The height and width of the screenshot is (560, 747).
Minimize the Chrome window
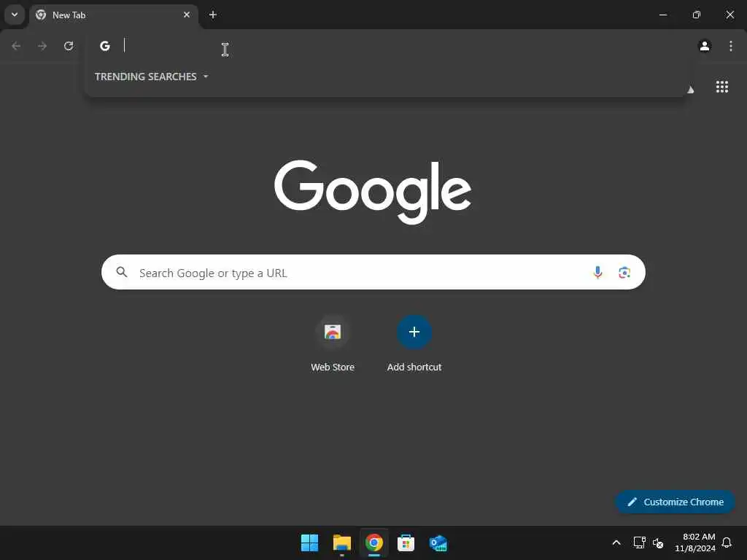[662, 15]
